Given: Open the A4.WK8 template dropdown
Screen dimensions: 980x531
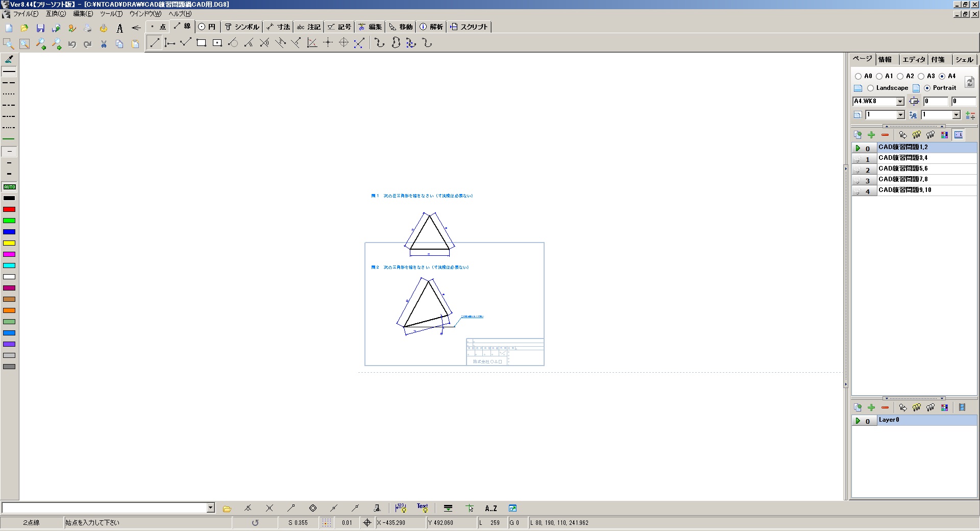Looking at the screenshot, I should click(x=900, y=102).
